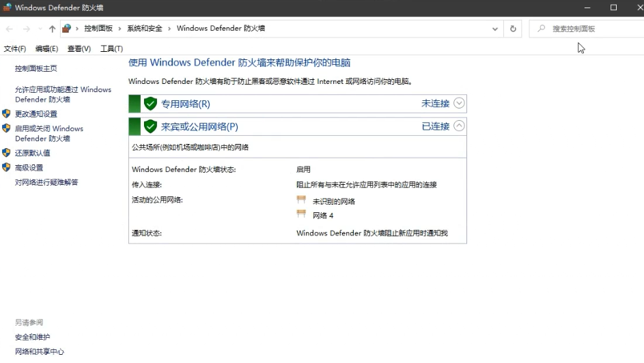Open 网络和共享中心 link
644x363 pixels.
pos(40,351)
